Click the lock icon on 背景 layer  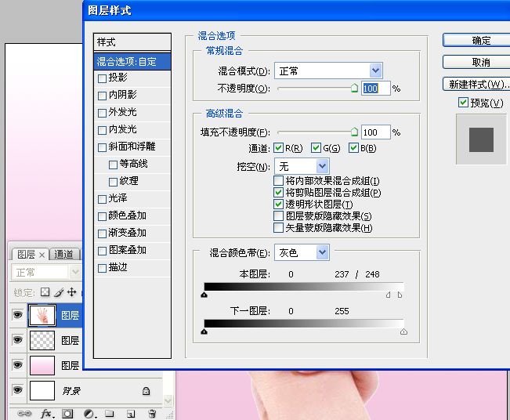click(146, 391)
